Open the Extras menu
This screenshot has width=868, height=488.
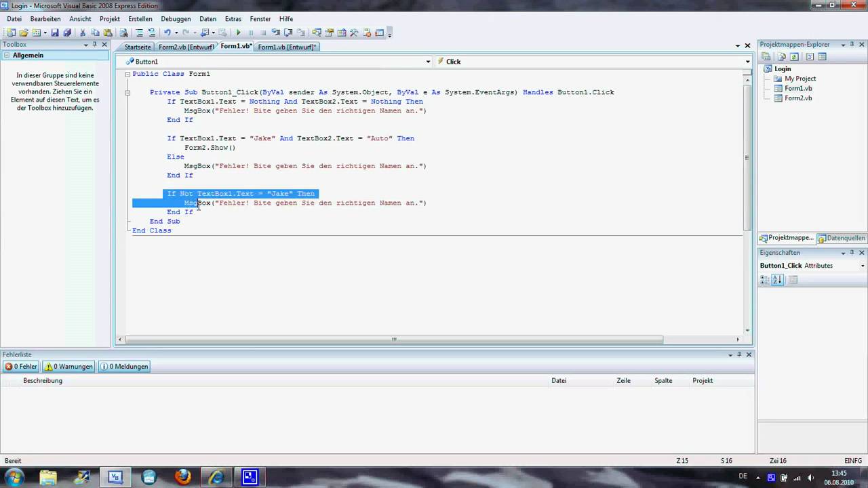[233, 19]
